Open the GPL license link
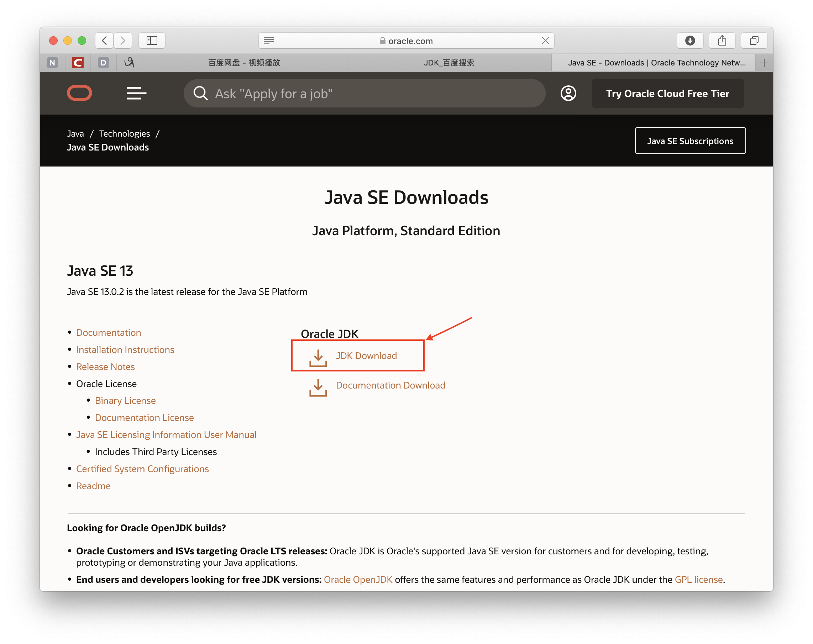Screen dimensions: 813x644 pyautogui.click(x=698, y=579)
